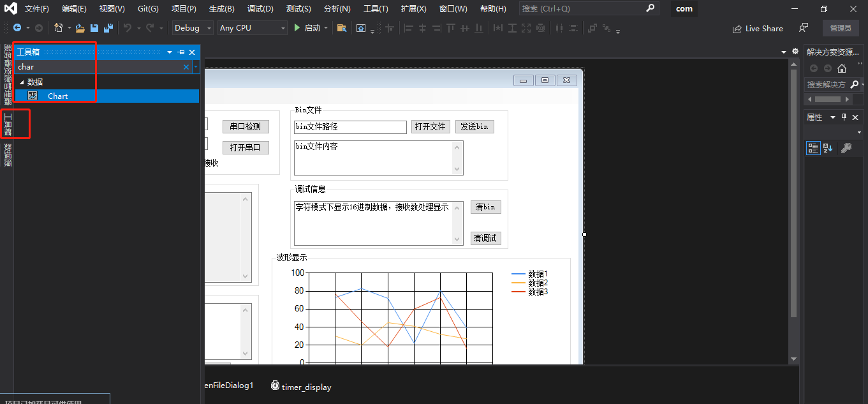
Task: Open the Git(G) menu
Action: coord(148,9)
